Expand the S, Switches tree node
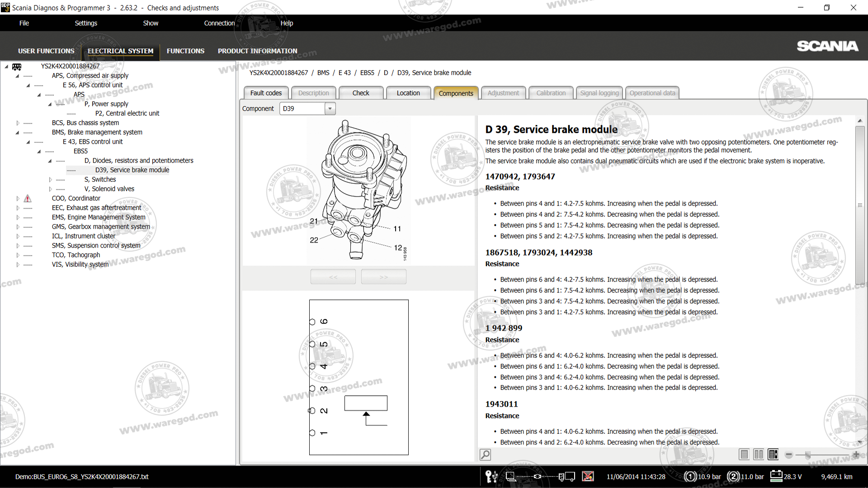The image size is (868, 488). (50, 179)
